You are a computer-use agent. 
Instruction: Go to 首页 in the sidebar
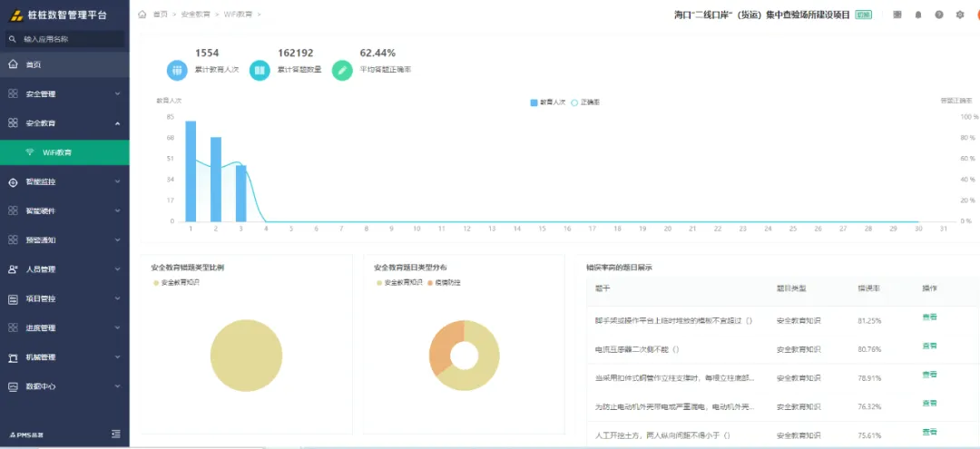click(x=65, y=64)
